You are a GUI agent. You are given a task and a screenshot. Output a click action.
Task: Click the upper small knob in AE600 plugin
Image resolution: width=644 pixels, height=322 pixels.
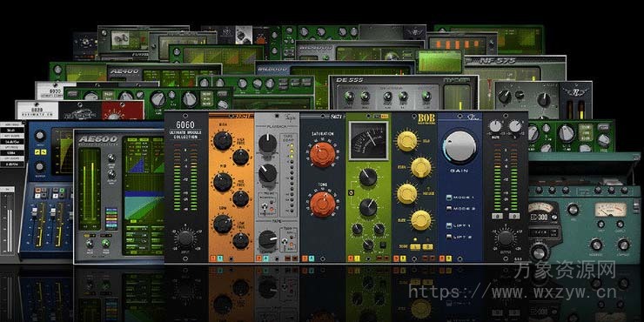coord(111,158)
